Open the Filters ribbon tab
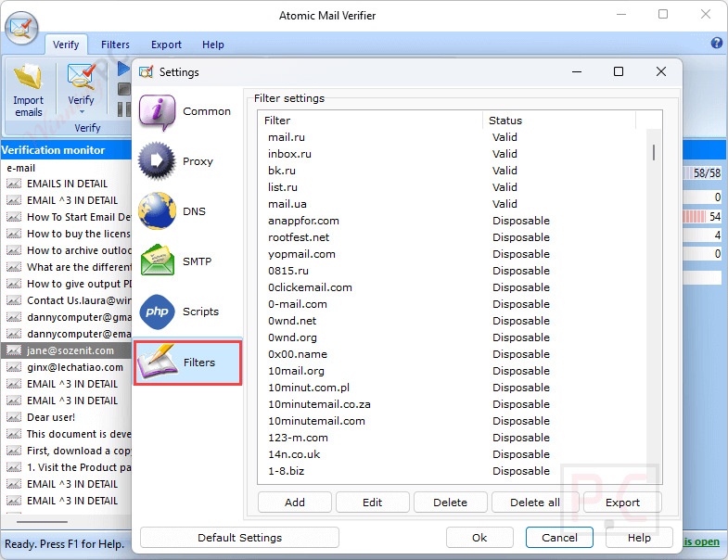 (115, 45)
